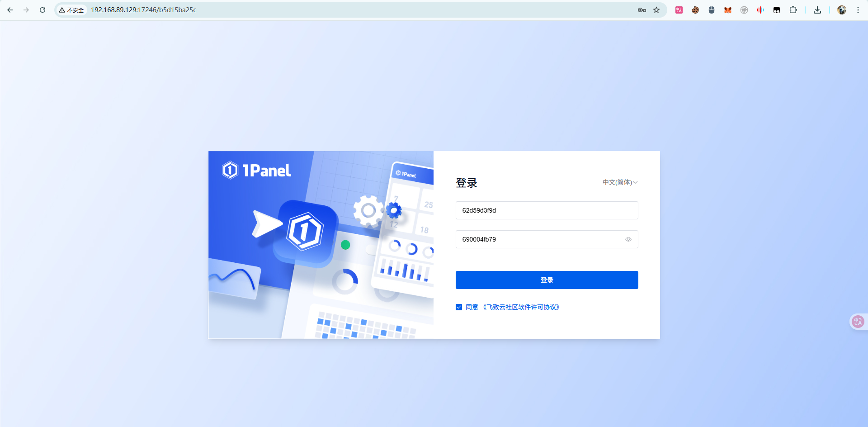Go back using the browser back arrow
Viewport: 868px width, 427px height.
click(10, 10)
